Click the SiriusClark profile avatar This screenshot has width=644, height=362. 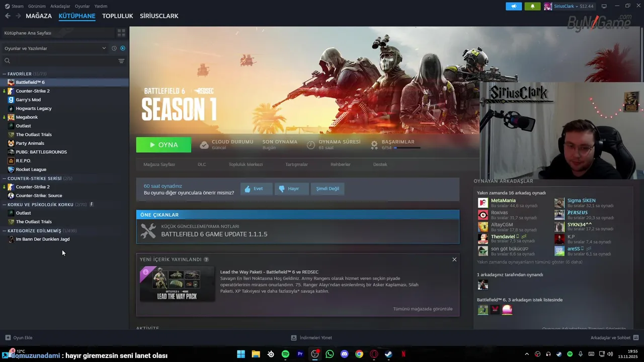(548, 6)
